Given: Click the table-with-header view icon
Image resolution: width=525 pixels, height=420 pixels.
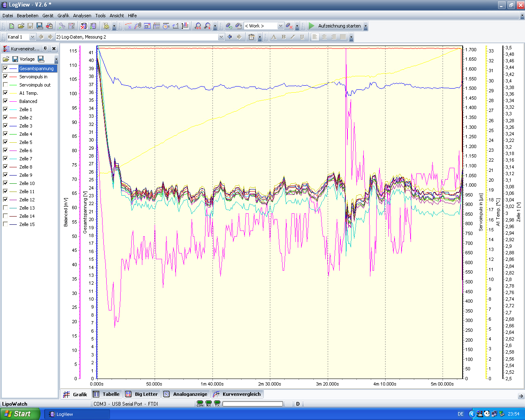Looking at the screenshot, I should (x=157, y=26).
